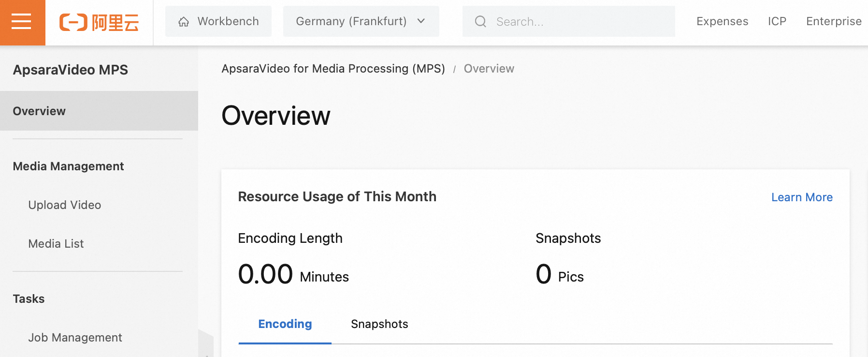868x357 pixels.
Task: Click the ApsaraVideo for Media Processing breadcrumb
Action: pyautogui.click(x=333, y=69)
